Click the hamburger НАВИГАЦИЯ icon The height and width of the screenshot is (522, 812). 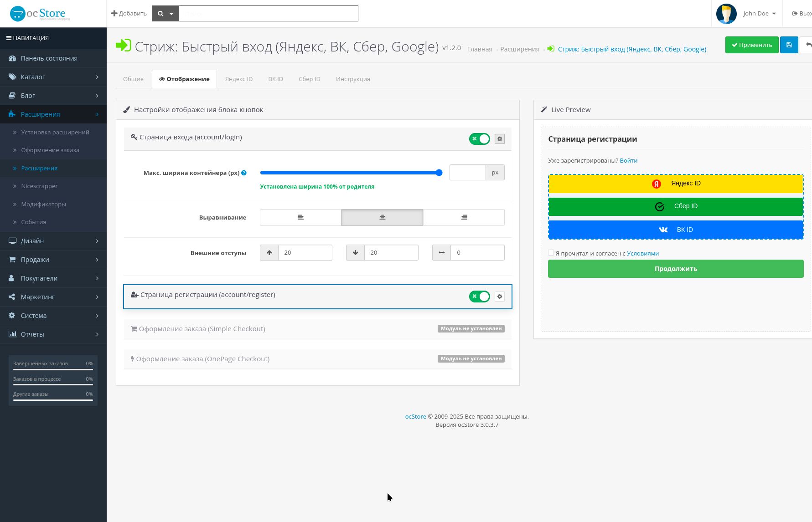[x=9, y=38]
